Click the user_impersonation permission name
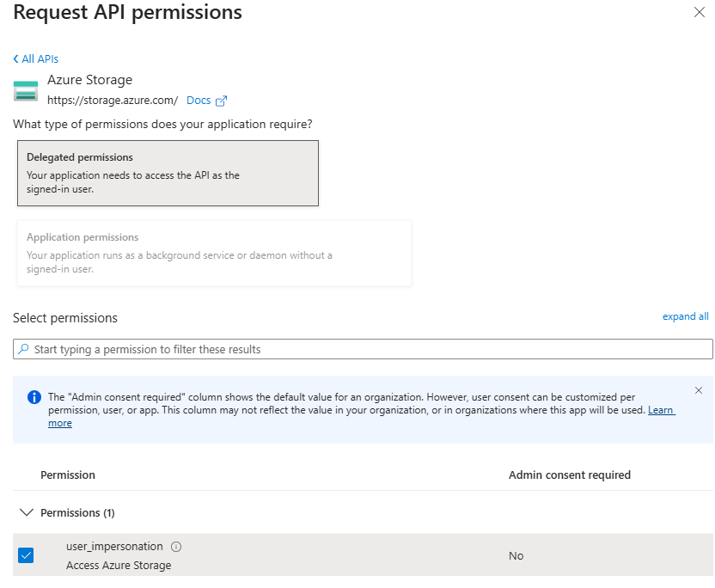The width and height of the screenshot is (715, 588). point(114,547)
